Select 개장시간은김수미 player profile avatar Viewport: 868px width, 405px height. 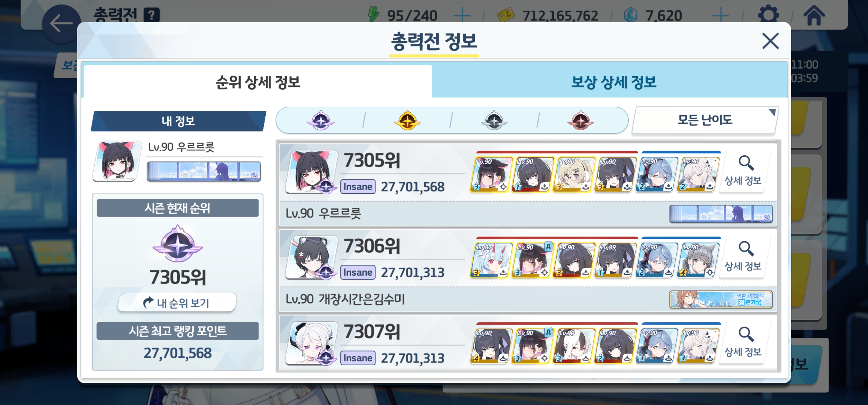[x=311, y=257]
